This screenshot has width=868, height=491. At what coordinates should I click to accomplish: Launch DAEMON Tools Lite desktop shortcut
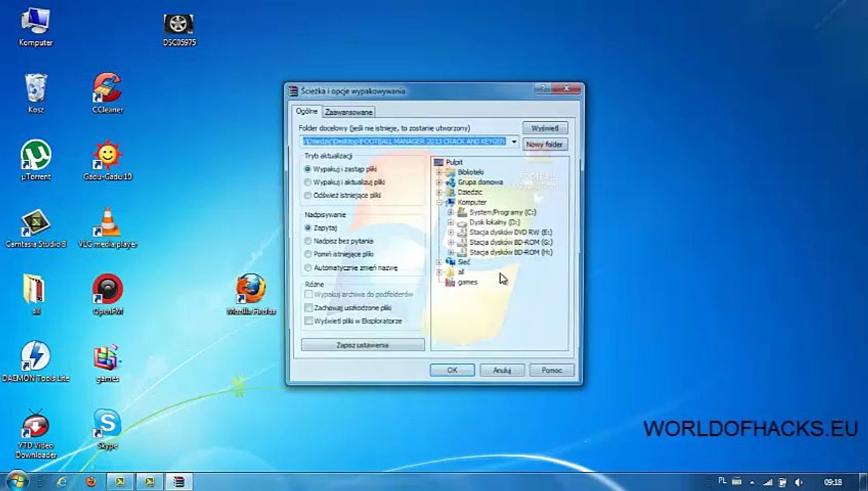(x=35, y=361)
